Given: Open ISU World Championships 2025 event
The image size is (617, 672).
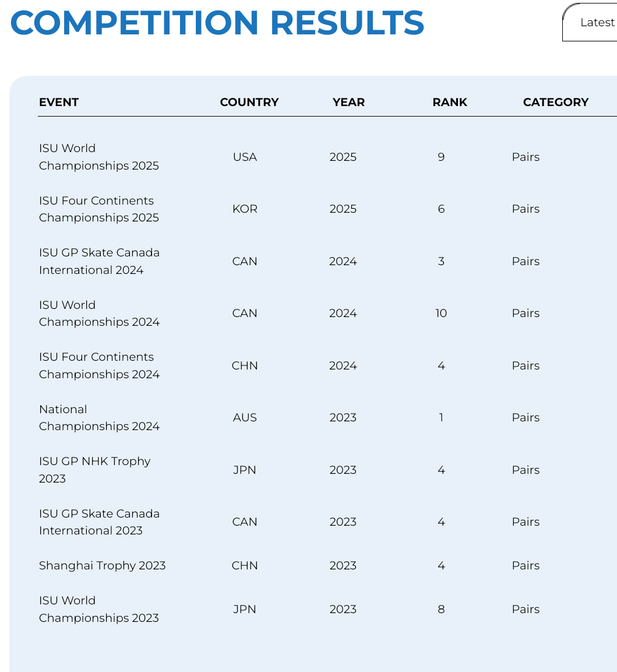Looking at the screenshot, I should point(98,157).
